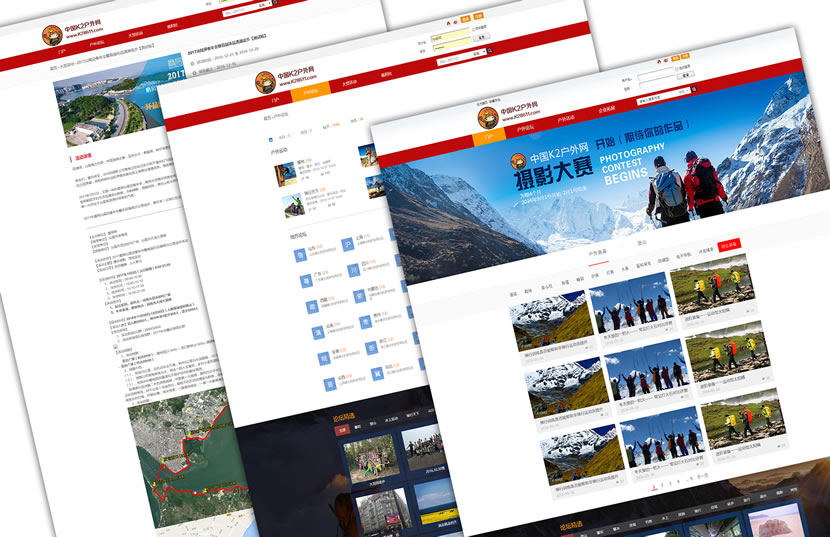This screenshot has height=537, width=830.
Task: Click the round logo inside the photography contest banner
Action: point(516,161)
